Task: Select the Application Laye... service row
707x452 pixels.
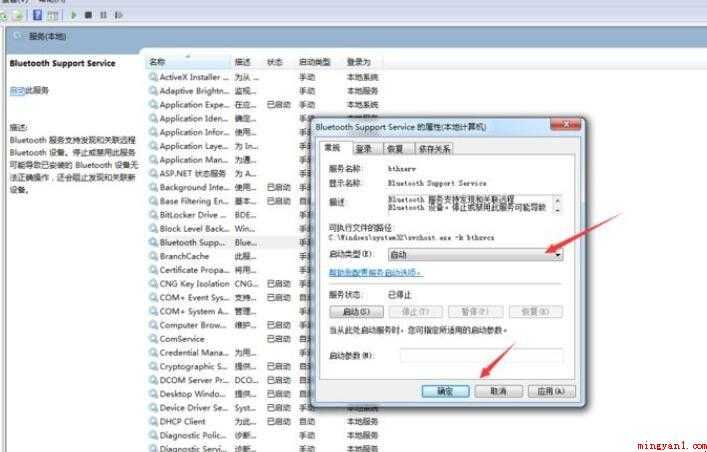Action: 194,146
